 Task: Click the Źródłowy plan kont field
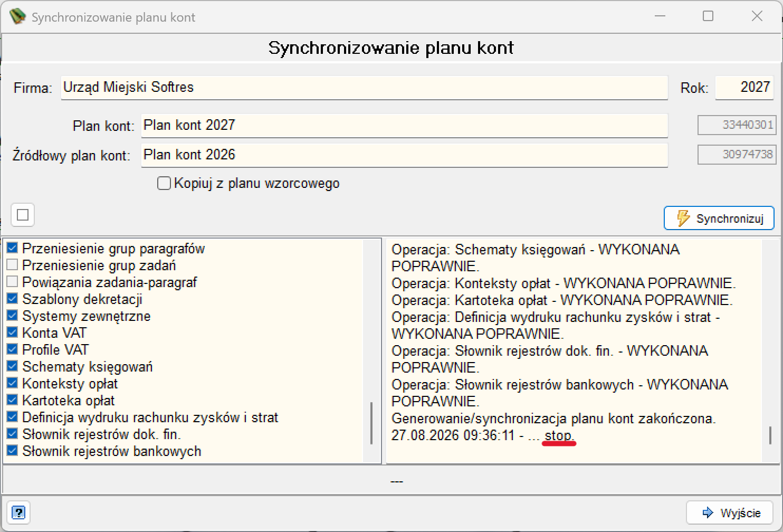[404, 155]
